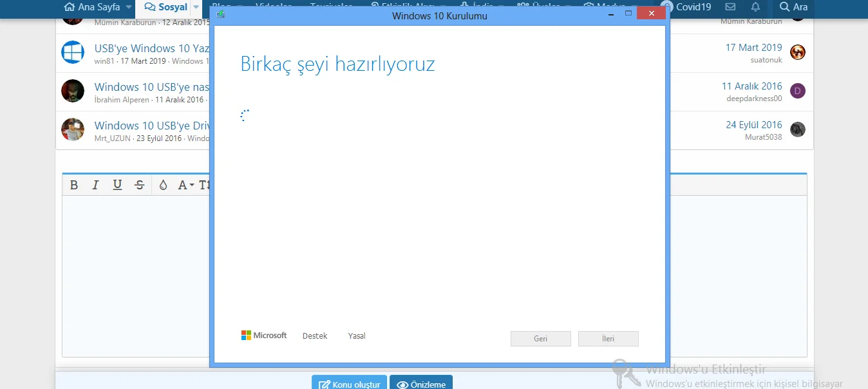
Task: Click the Konu oluştur button
Action: pyautogui.click(x=349, y=384)
